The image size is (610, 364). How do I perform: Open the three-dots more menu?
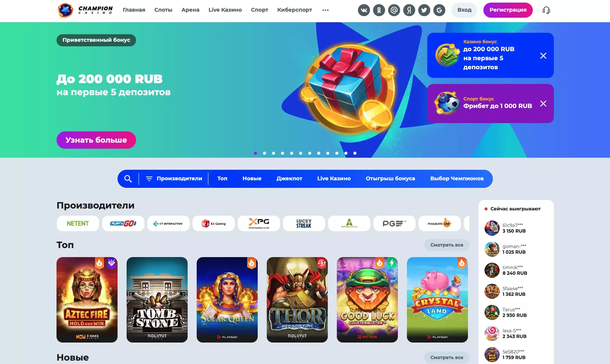[326, 10]
